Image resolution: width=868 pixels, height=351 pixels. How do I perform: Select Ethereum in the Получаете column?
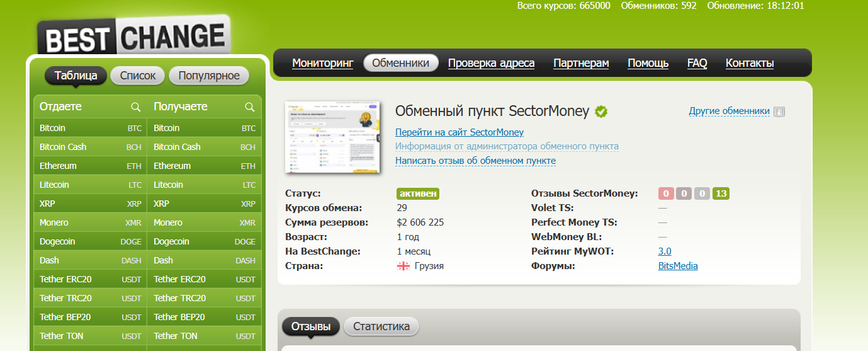pos(205,166)
